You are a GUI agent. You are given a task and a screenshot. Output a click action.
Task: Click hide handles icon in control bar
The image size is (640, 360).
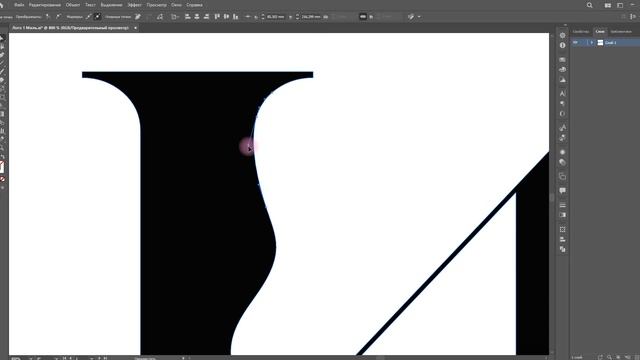point(98,17)
